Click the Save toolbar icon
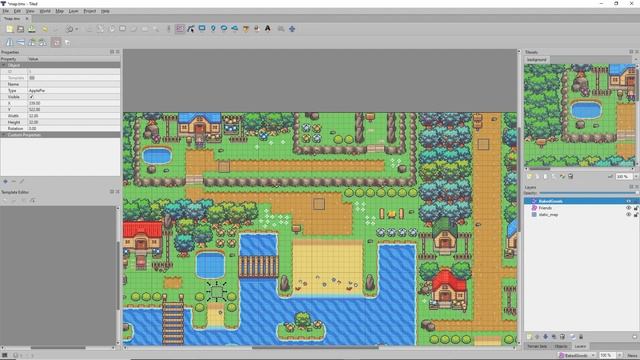This screenshot has width=640, height=360. (x=31, y=29)
